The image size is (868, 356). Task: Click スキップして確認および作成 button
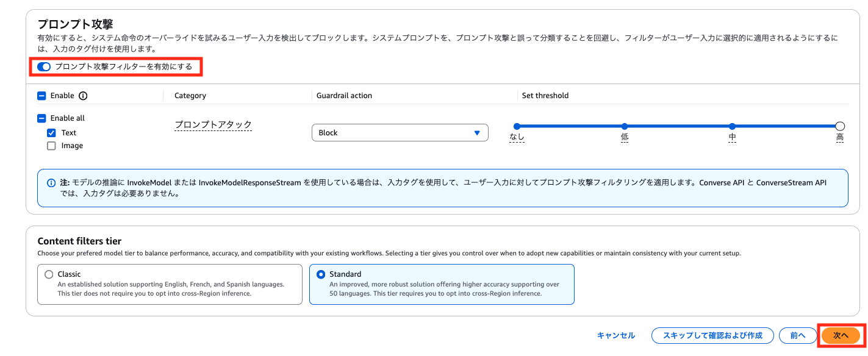[712, 335]
